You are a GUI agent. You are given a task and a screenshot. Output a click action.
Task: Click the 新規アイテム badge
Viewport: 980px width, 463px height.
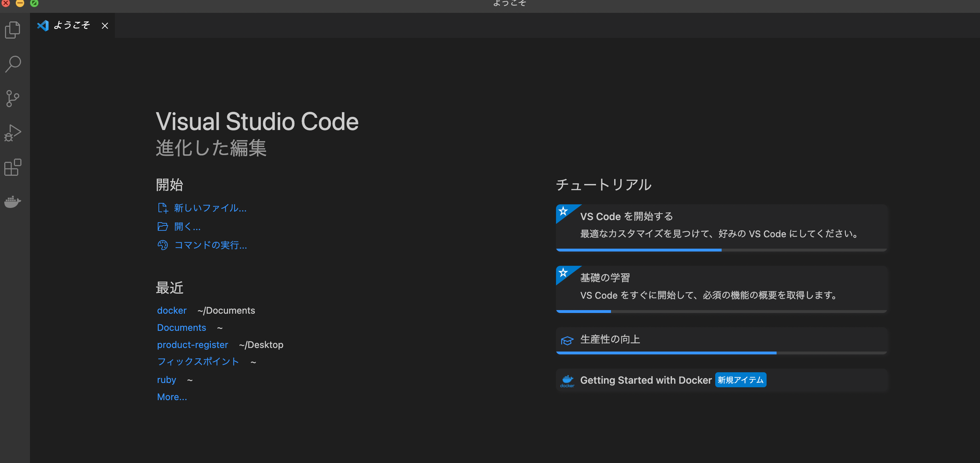point(740,380)
